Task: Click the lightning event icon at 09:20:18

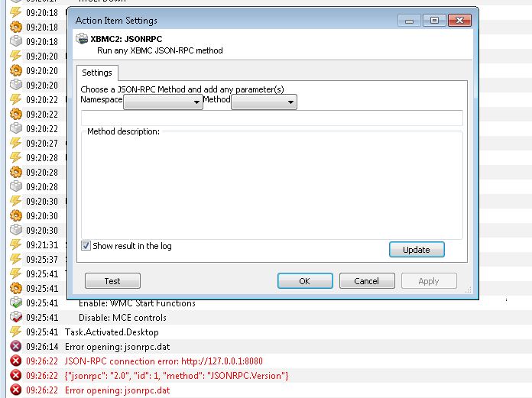Action: point(15,12)
